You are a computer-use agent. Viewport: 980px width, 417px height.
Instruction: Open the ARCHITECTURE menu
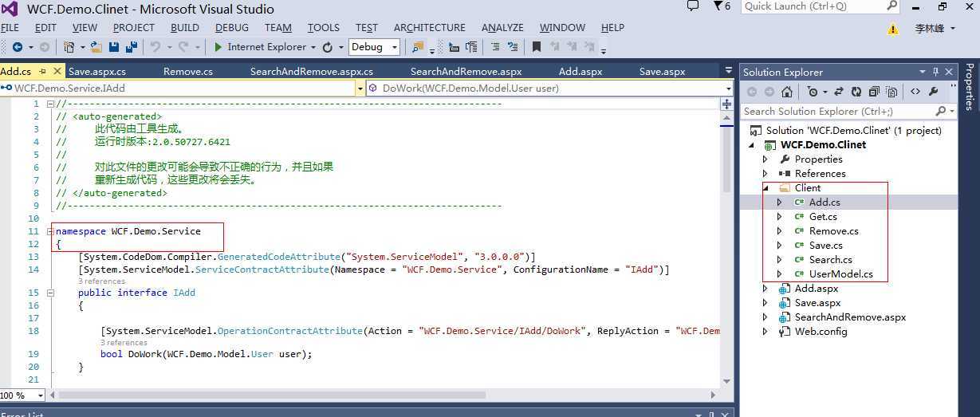[x=429, y=27]
